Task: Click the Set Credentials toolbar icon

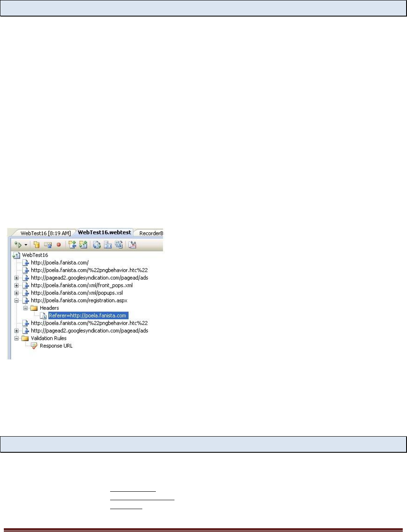Action: [48, 245]
